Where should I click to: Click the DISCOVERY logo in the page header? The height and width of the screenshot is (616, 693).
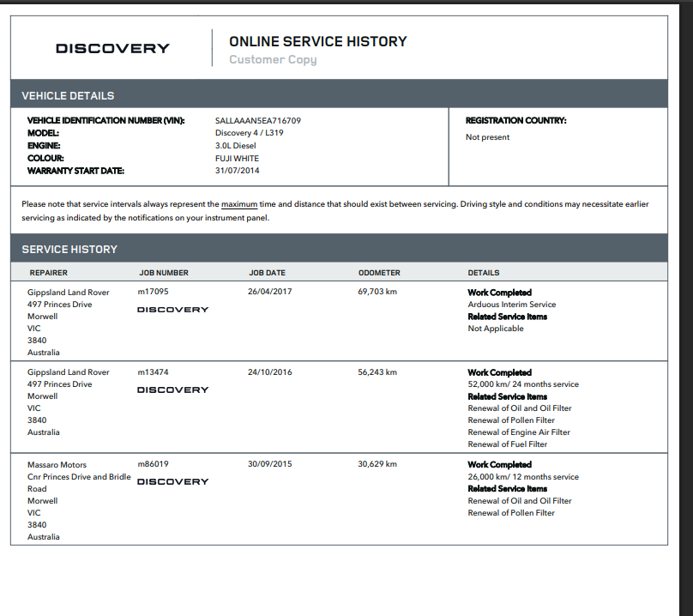tap(112, 49)
